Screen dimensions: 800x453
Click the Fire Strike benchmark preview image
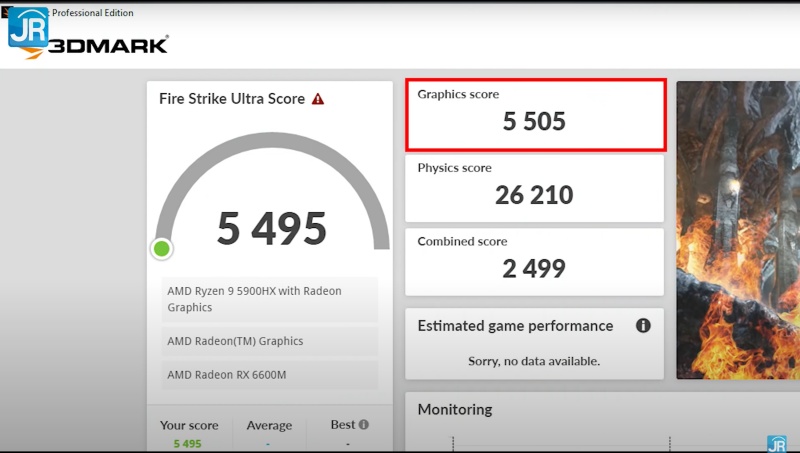[x=738, y=230]
